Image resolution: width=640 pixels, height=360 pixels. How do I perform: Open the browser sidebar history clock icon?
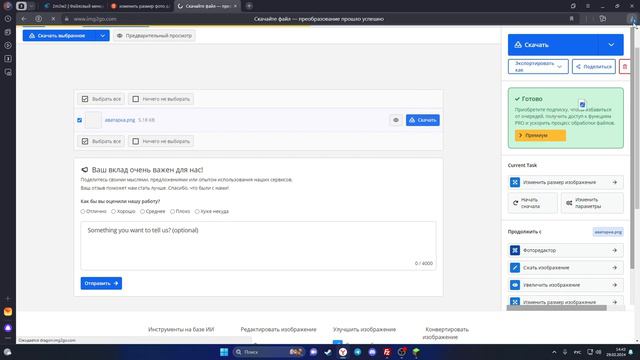click(8, 19)
